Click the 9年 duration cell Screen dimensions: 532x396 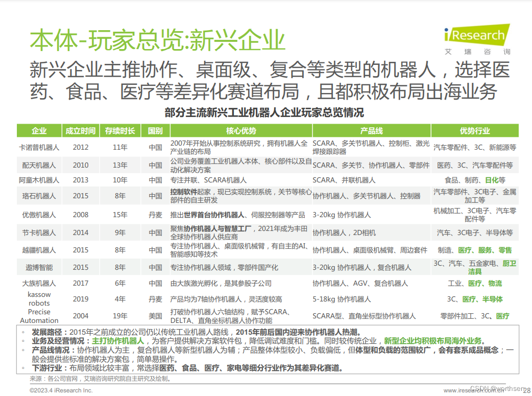tap(120, 233)
